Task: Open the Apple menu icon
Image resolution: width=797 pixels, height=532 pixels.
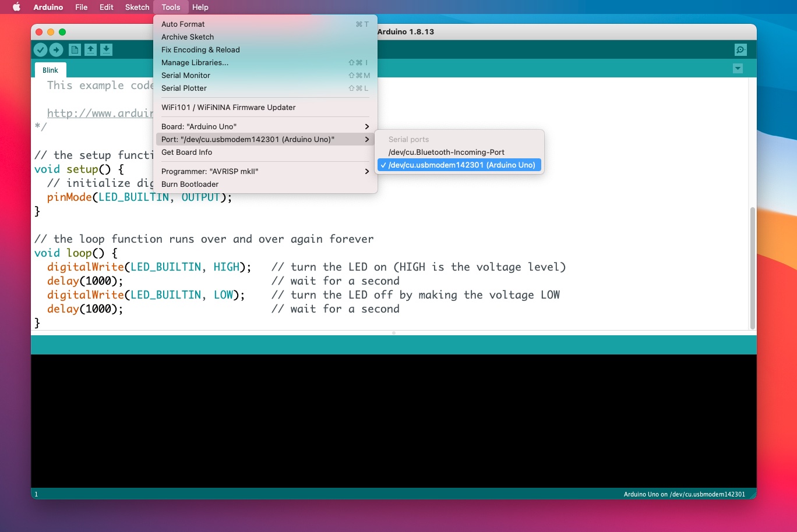Action: (16, 7)
